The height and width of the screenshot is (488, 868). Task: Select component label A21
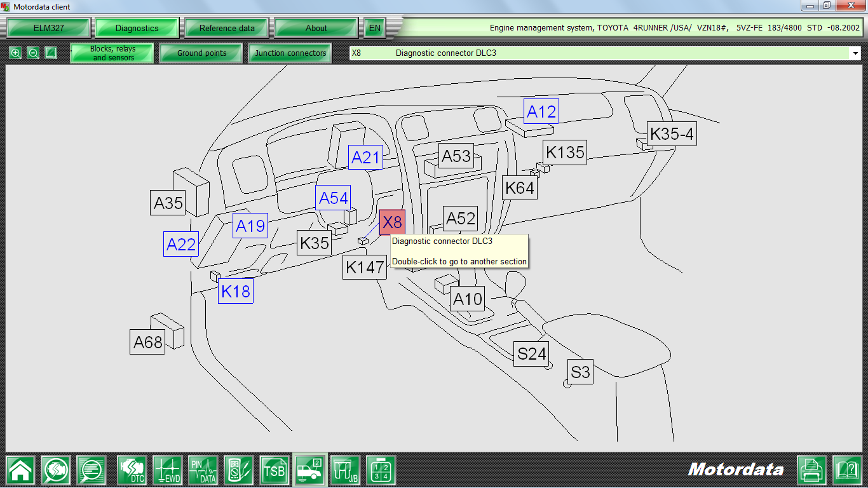click(366, 158)
